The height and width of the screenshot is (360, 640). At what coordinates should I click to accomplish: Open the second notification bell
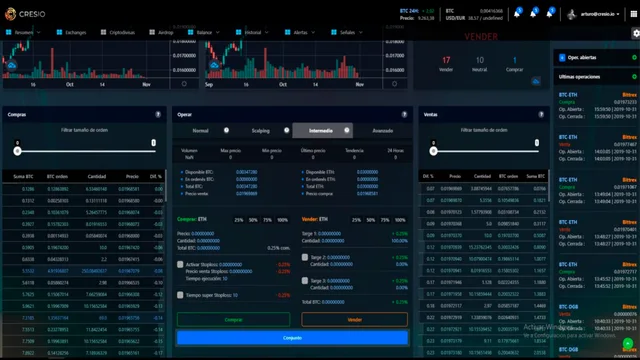[x=533, y=14]
